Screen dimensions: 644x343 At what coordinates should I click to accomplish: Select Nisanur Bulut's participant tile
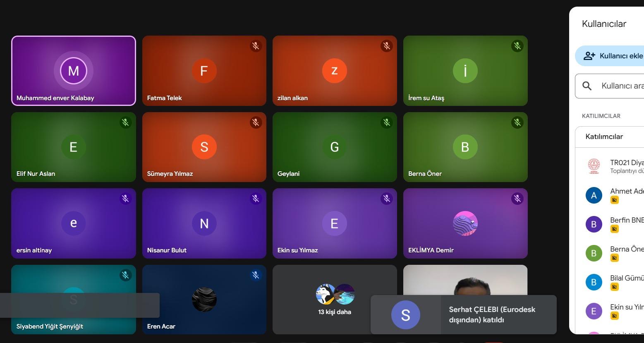[x=204, y=223]
